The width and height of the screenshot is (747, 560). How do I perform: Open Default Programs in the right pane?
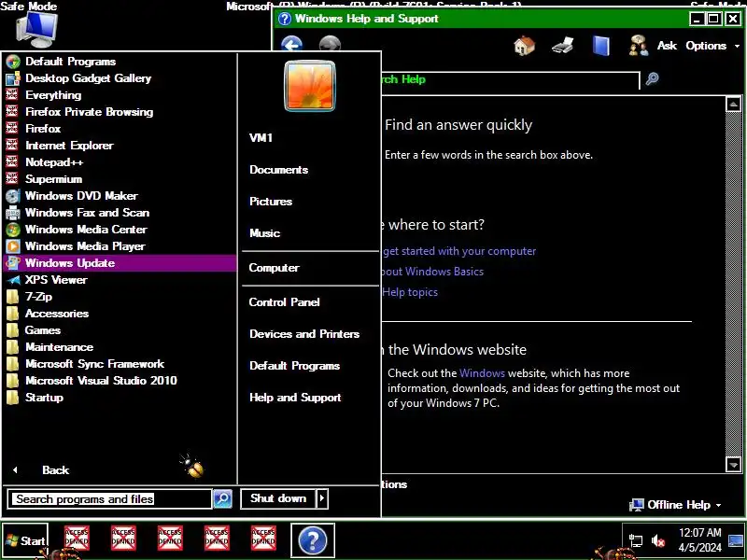point(294,366)
